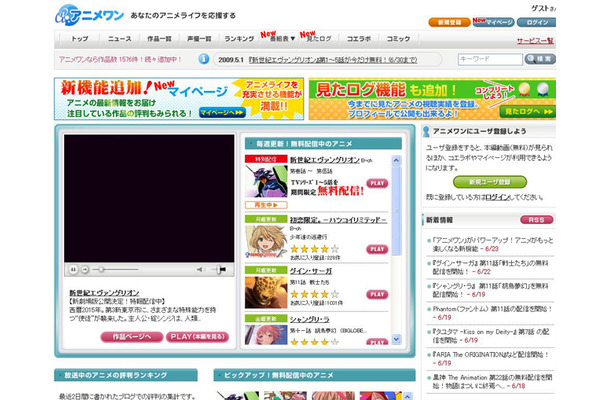Open the news about シャングリ・ラ 第11話

click(x=491, y=290)
